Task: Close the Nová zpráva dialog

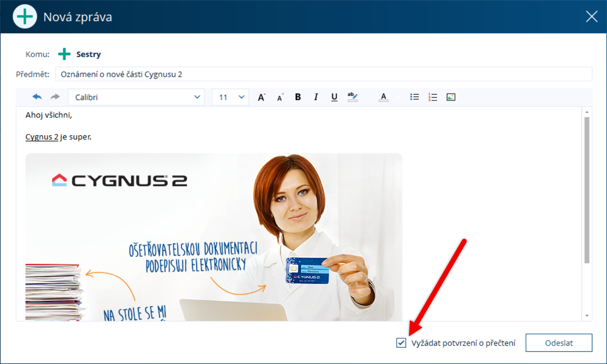Action: click(591, 17)
